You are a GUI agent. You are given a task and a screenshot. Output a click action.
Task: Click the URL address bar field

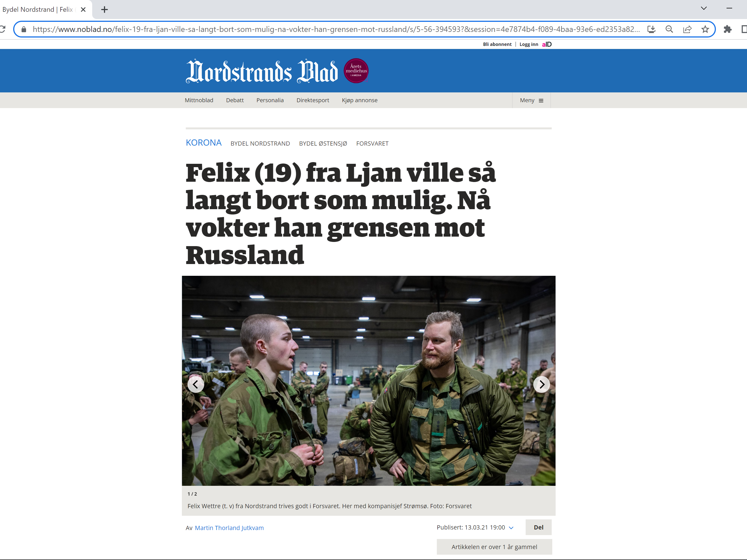click(x=336, y=29)
